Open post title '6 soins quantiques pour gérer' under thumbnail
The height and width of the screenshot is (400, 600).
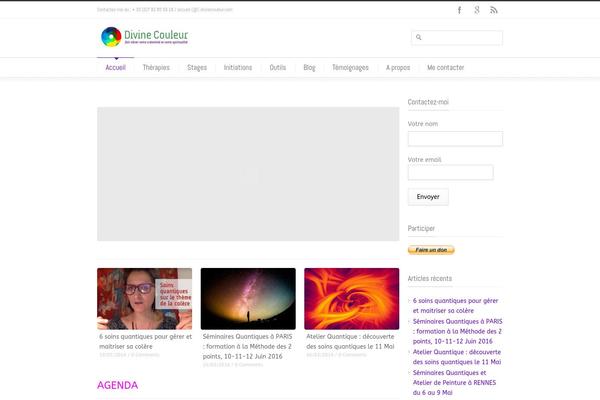[145, 341]
